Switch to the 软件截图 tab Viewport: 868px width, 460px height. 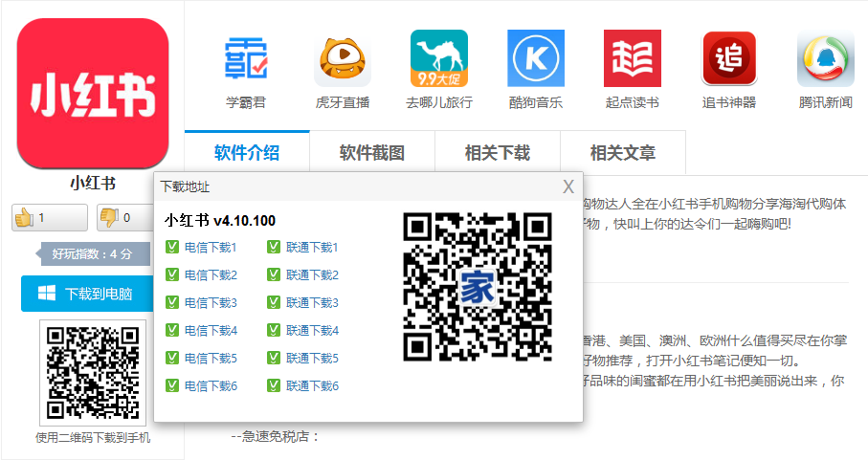(372, 153)
